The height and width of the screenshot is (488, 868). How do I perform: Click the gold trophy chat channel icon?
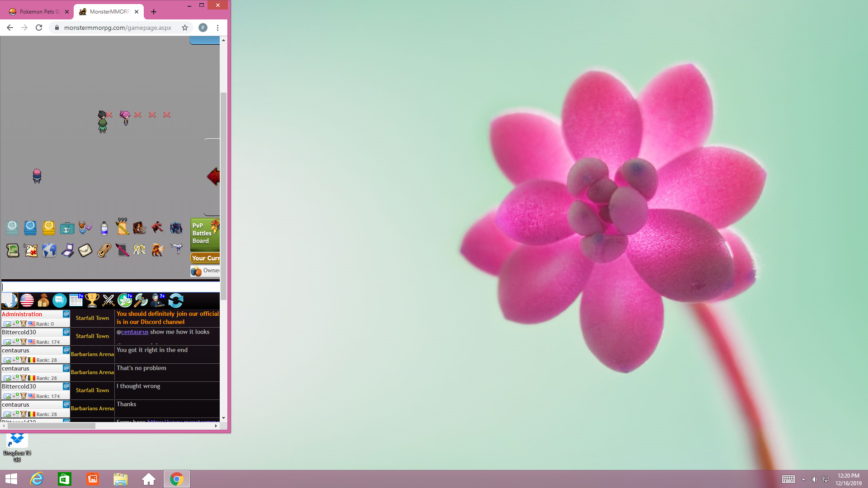tap(92, 300)
